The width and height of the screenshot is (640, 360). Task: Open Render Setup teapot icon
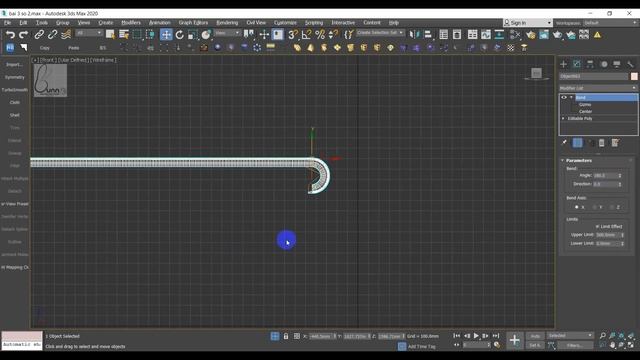(531, 35)
